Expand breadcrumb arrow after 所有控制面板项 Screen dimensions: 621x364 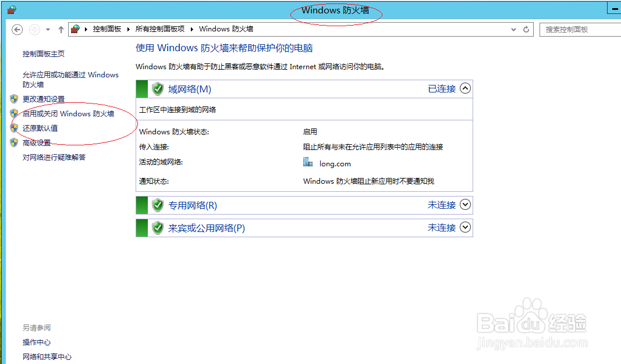(191, 29)
